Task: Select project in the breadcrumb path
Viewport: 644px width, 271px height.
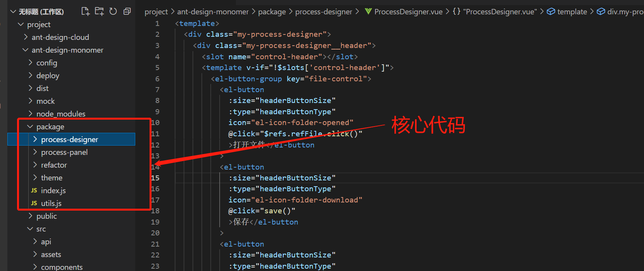Action: tap(156, 12)
